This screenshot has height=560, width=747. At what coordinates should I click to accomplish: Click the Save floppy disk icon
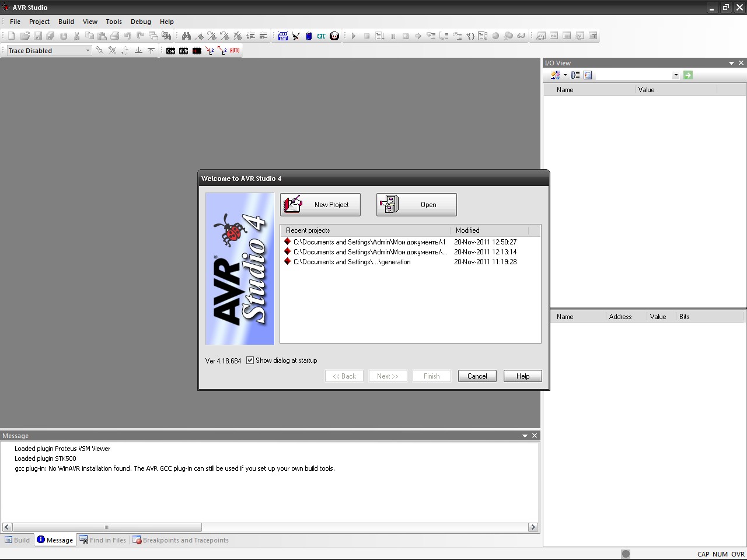click(x=38, y=36)
